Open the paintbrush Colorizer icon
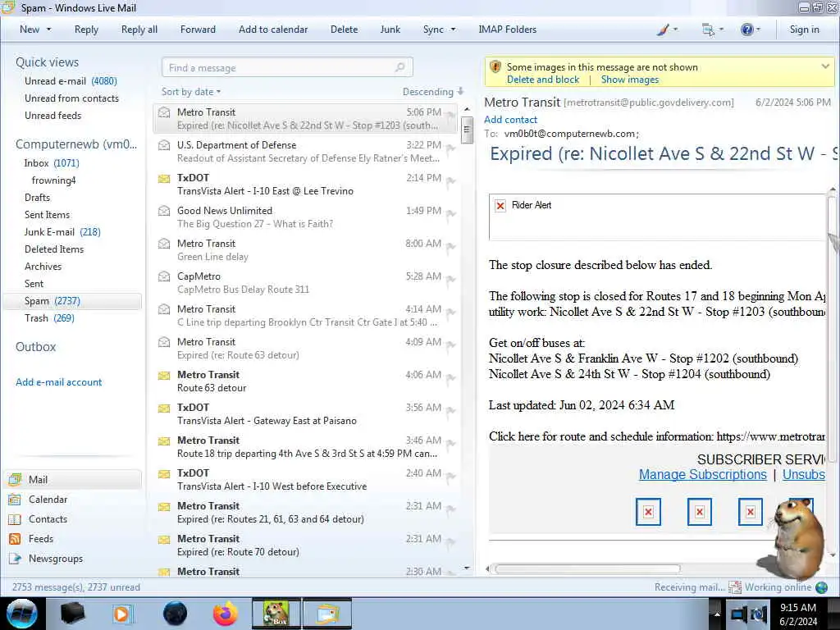Image resolution: width=840 pixels, height=630 pixels. [663, 30]
